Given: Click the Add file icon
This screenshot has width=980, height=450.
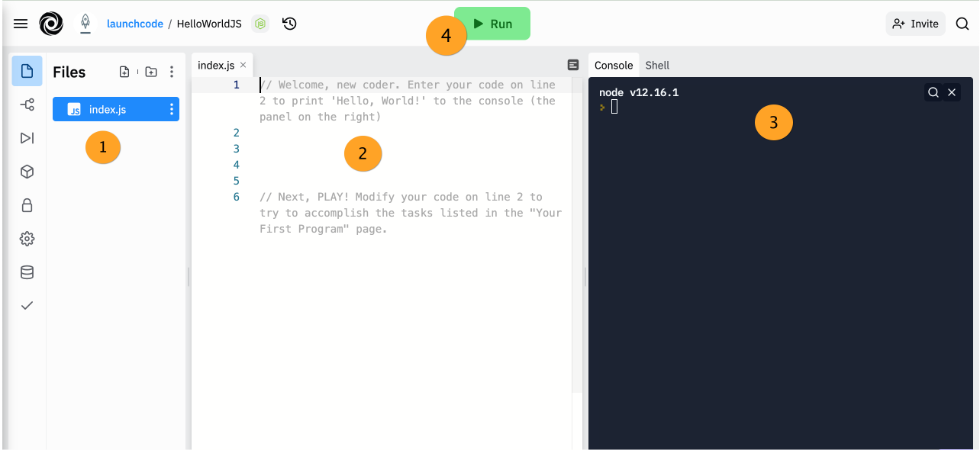Looking at the screenshot, I should click(124, 72).
